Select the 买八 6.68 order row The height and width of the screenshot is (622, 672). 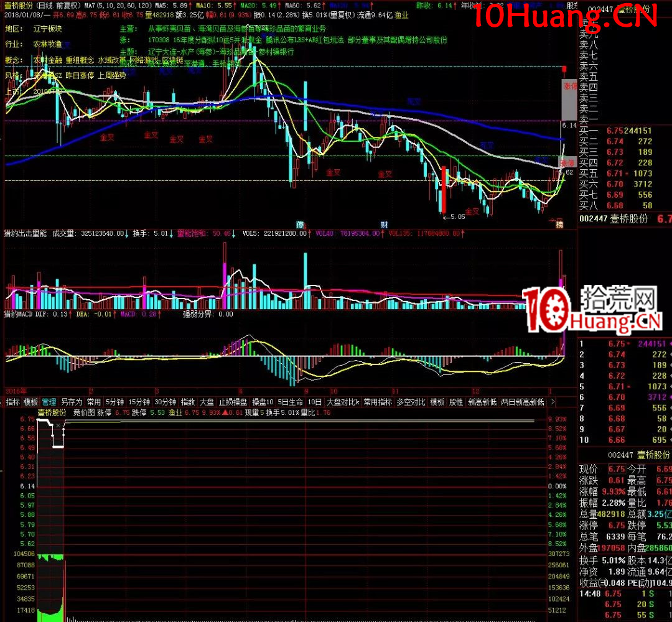click(x=616, y=206)
